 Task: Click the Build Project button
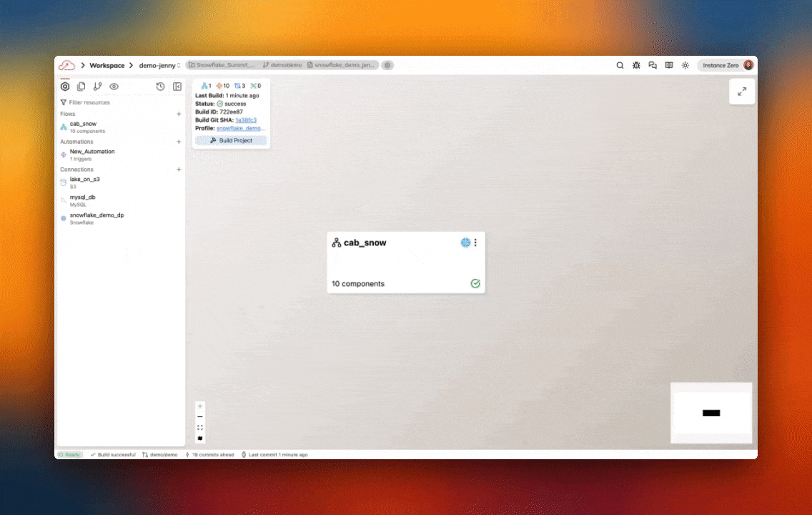[x=231, y=140]
